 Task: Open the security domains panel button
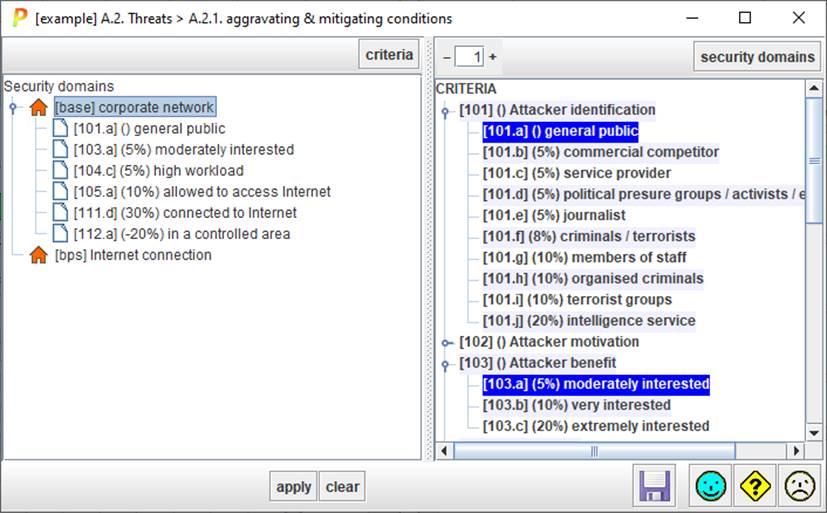click(x=756, y=57)
